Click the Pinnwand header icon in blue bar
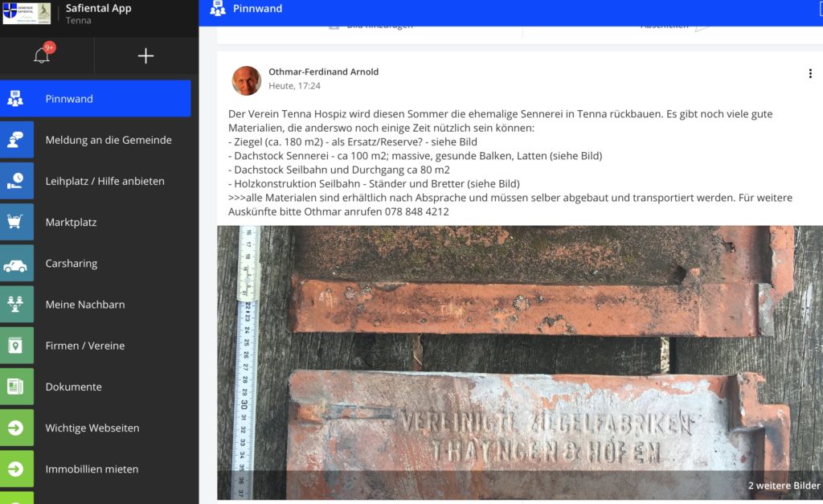The width and height of the screenshot is (823, 504). pyautogui.click(x=217, y=8)
